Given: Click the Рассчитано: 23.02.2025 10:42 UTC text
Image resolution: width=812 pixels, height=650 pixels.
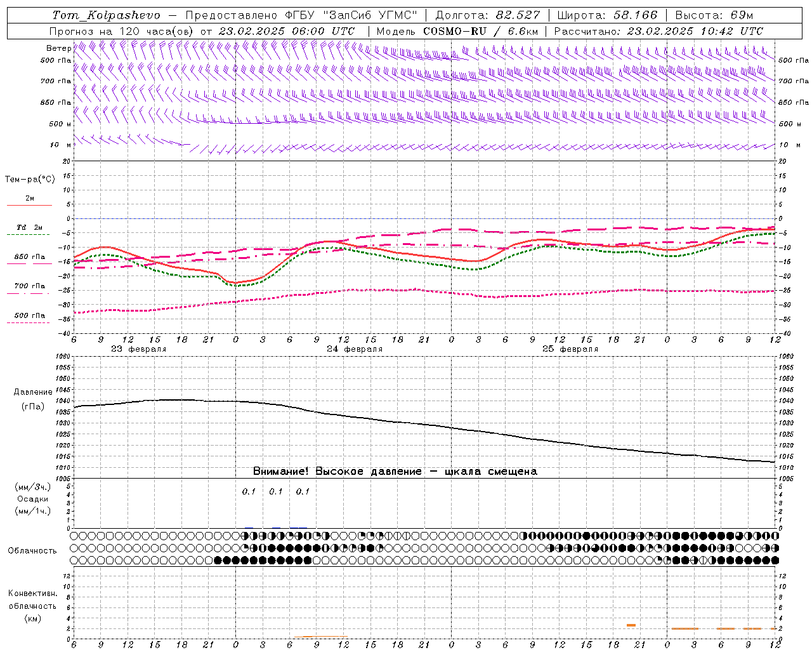Looking at the screenshot, I should pyautogui.click(x=658, y=31).
